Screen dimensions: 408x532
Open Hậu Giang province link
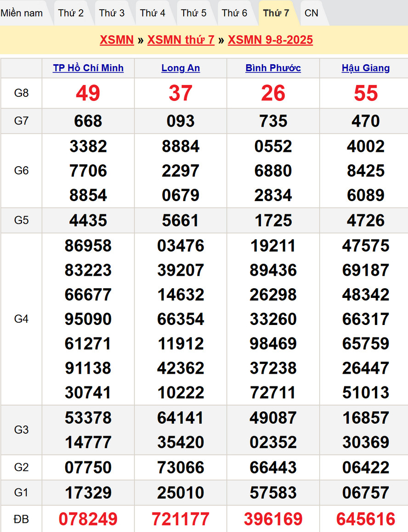pyautogui.click(x=366, y=68)
